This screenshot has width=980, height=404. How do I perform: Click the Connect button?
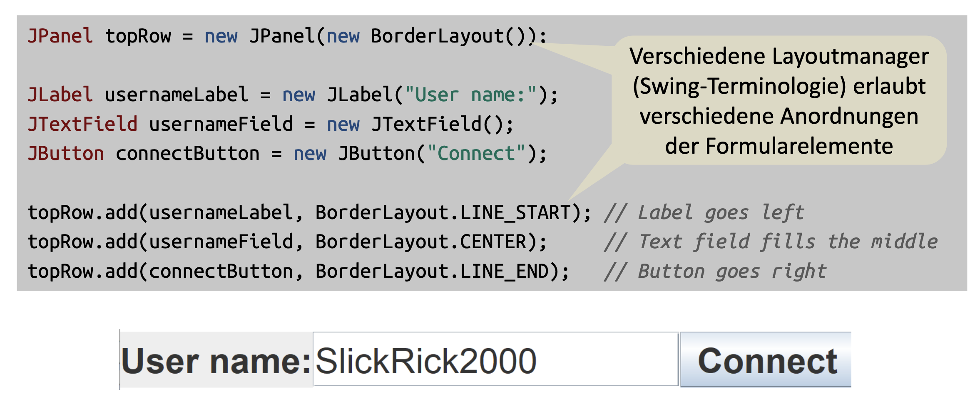point(766,360)
